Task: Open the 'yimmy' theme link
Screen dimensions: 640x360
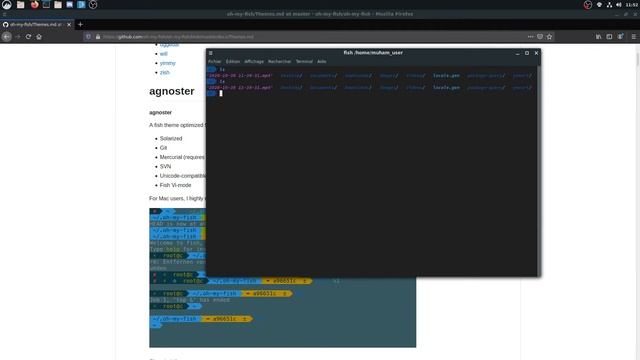Action: 167,63
